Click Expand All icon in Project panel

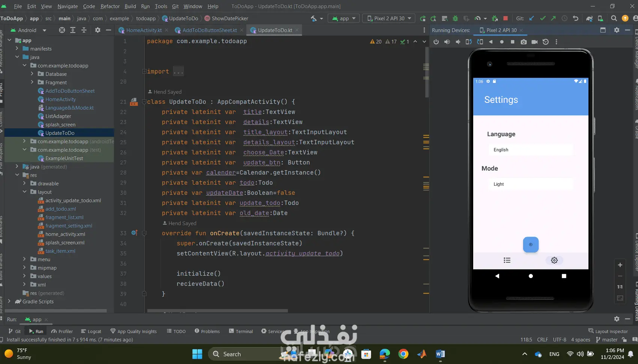click(73, 30)
